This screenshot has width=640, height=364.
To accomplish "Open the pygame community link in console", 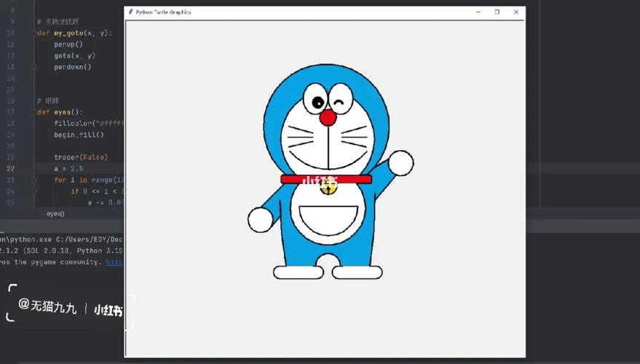I will point(115,262).
